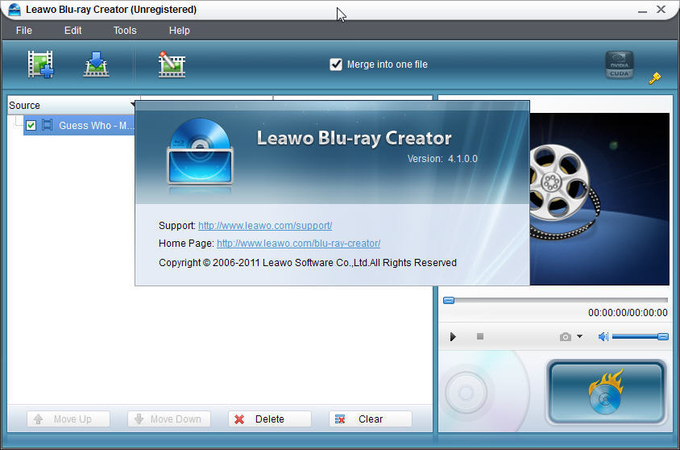Click the app icon in title bar
The height and width of the screenshot is (450, 680).
coord(14,10)
